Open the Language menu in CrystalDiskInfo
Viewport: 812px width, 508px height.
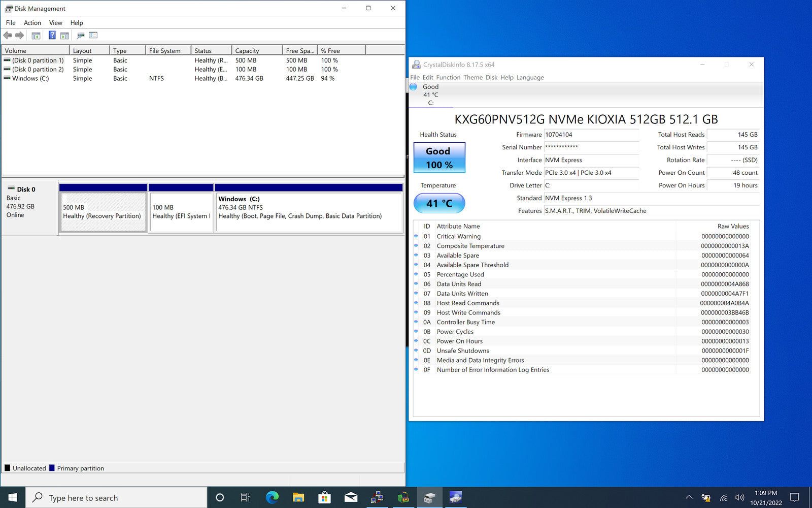[x=530, y=78]
